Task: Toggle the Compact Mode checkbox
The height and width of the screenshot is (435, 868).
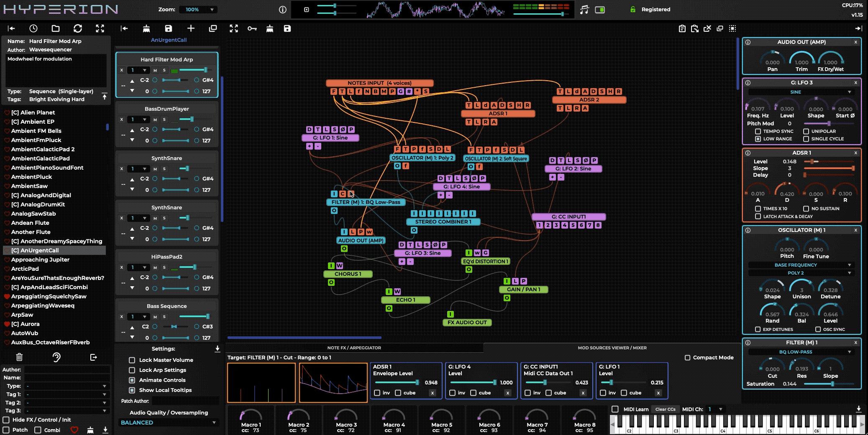Action: pos(687,357)
